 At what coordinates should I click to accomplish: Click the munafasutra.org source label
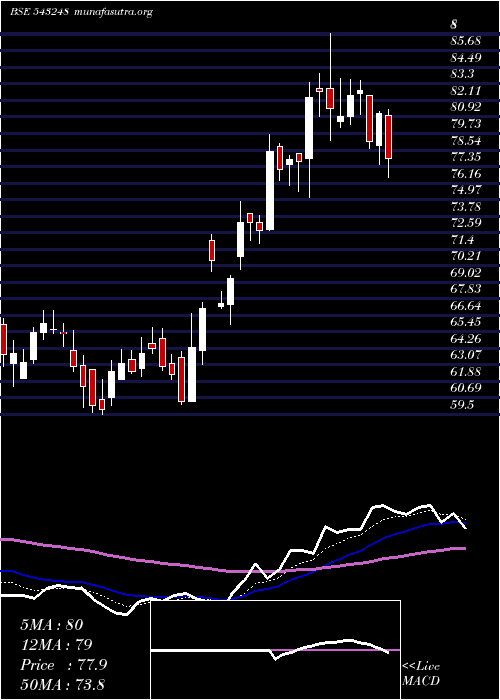114,12
